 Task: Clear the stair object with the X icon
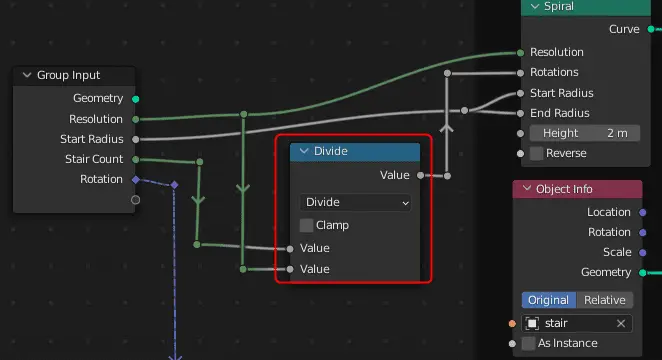click(621, 323)
